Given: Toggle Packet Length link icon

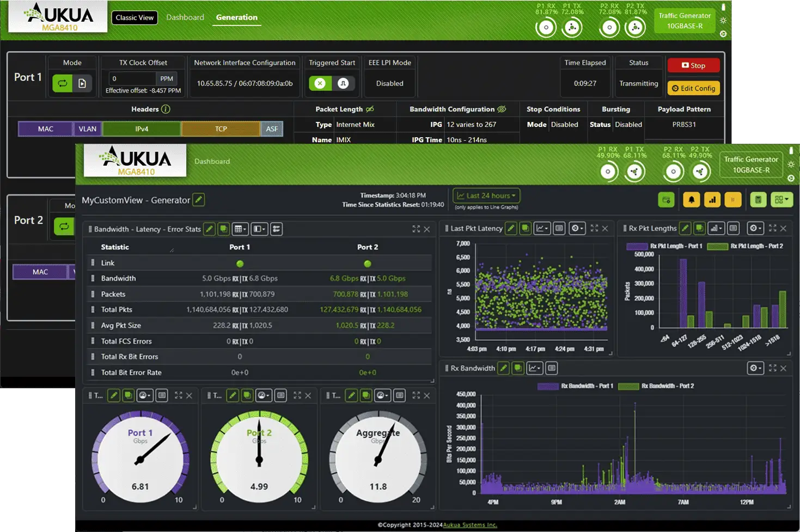Looking at the screenshot, I should pyautogui.click(x=370, y=109).
